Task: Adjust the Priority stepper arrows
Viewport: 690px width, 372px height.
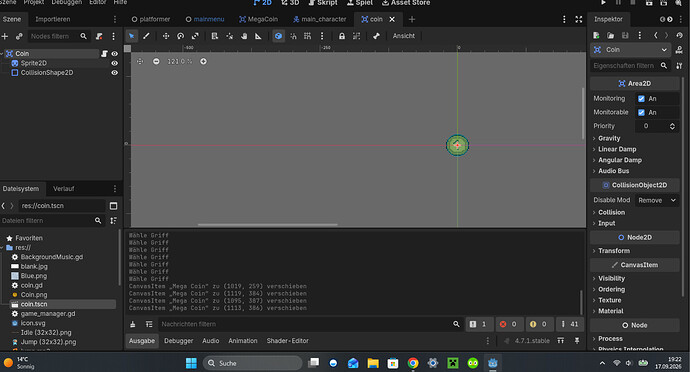Action: (x=672, y=126)
